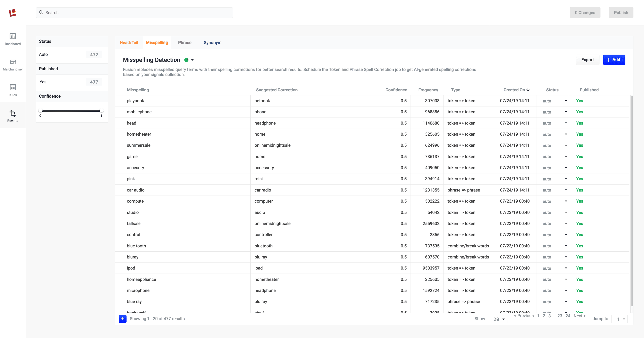
Task: Click the Lucidworks logo
Action: pyautogui.click(x=13, y=13)
